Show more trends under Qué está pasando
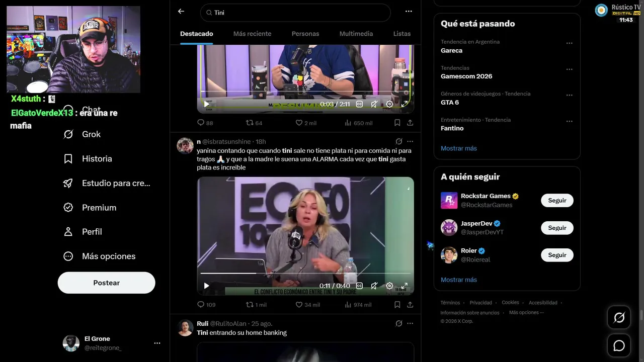Image resolution: width=644 pixels, height=362 pixels. (x=459, y=148)
